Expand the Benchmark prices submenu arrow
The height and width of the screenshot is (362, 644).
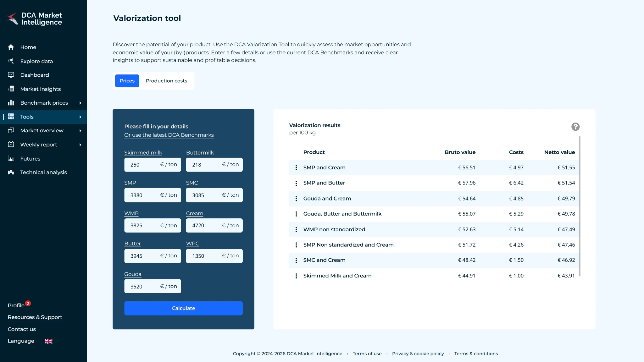click(80, 103)
